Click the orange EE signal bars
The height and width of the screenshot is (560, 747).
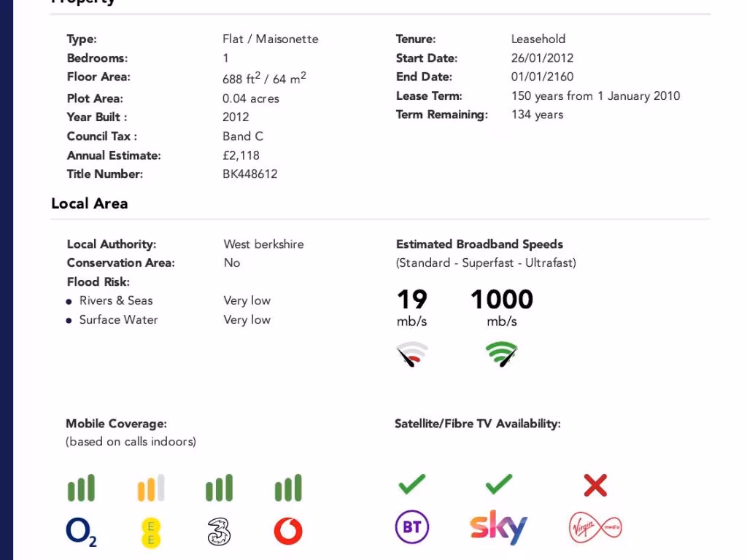pos(151,489)
